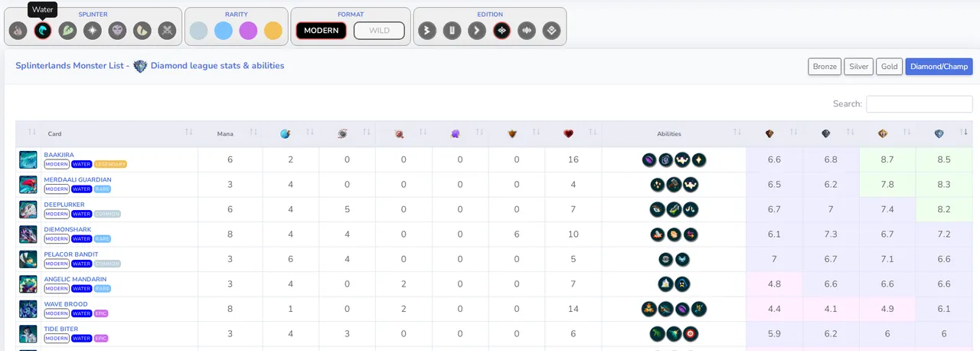This screenshot has width=980, height=351.
Task: Focus the Search input field
Action: (920, 103)
